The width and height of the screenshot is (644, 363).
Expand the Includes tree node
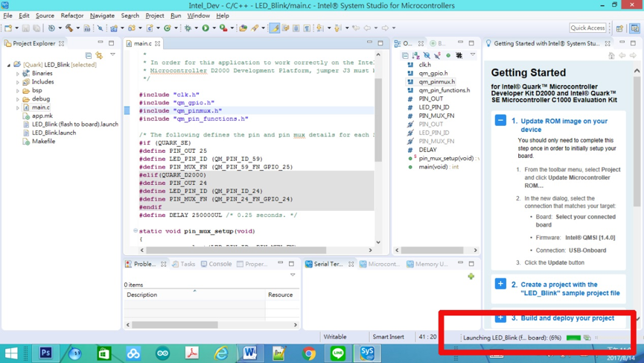point(18,82)
